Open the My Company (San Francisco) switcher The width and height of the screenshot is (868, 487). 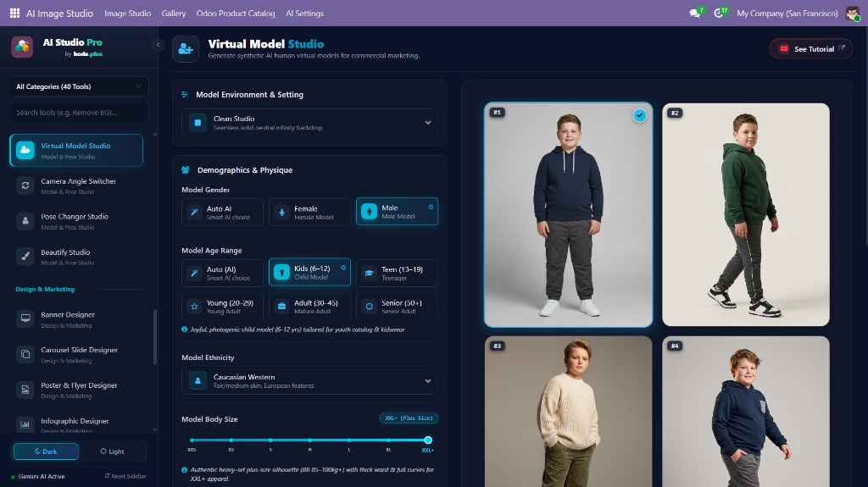787,14
